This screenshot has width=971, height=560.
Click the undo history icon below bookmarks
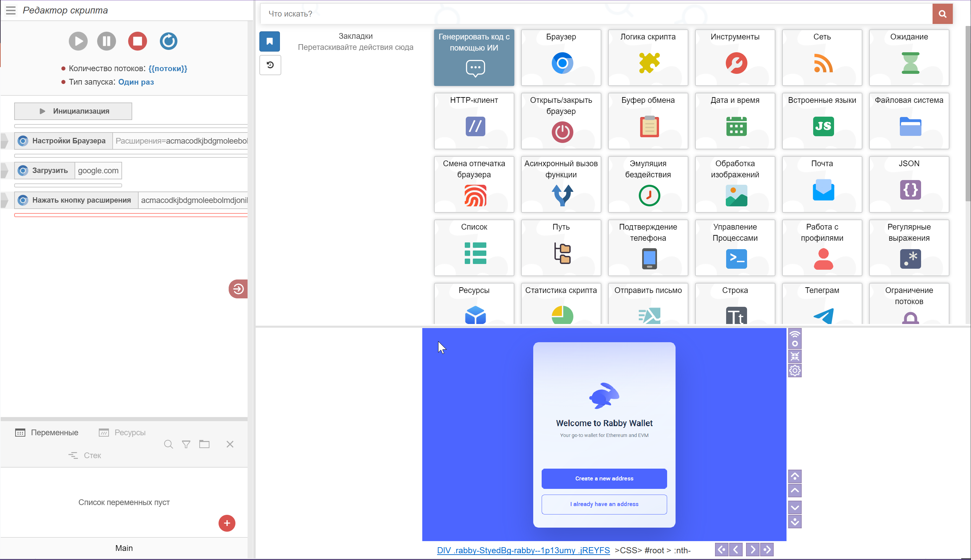[270, 65]
